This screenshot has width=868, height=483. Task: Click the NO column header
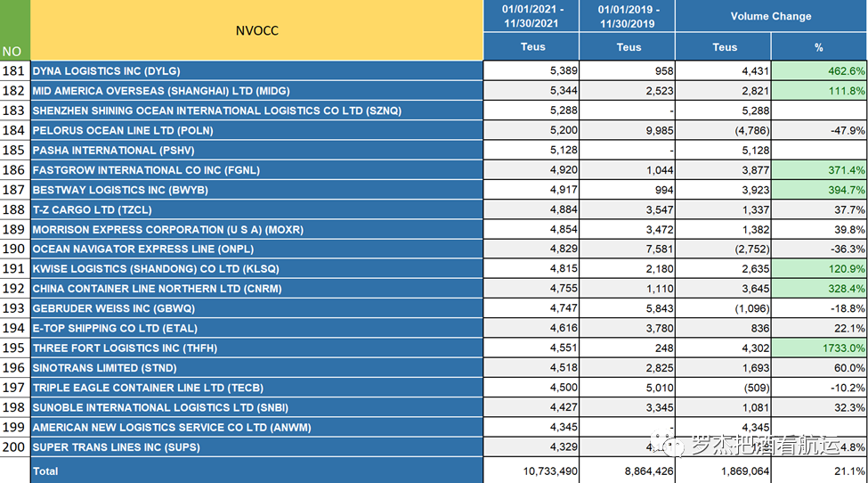point(13,51)
